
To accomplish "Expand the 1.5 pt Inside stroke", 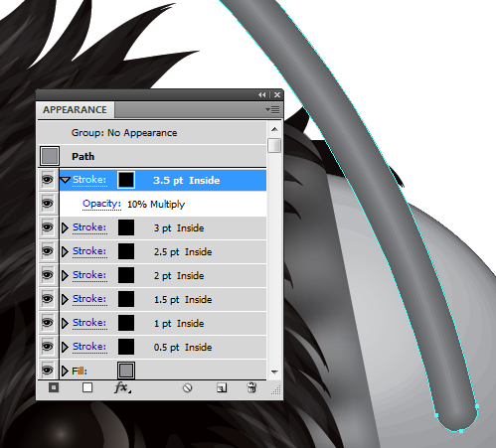I will click(x=65, y=299).
